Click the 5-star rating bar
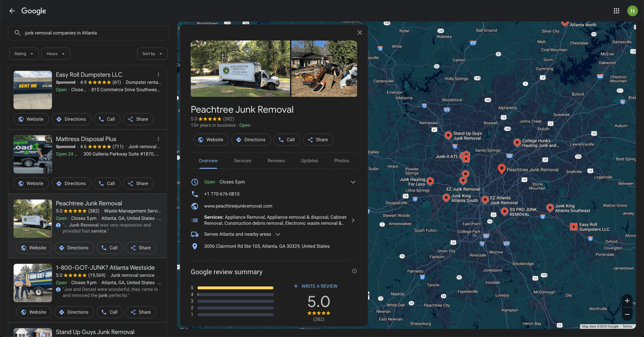This screenshot has width=644, height=337. pyautogui.click(x=235, y=288)
